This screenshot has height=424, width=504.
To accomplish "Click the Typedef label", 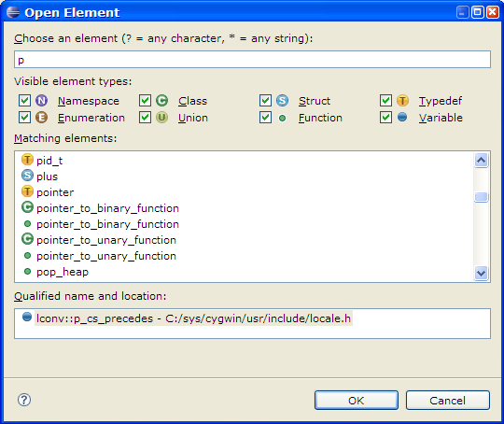I will coord(441,101).
